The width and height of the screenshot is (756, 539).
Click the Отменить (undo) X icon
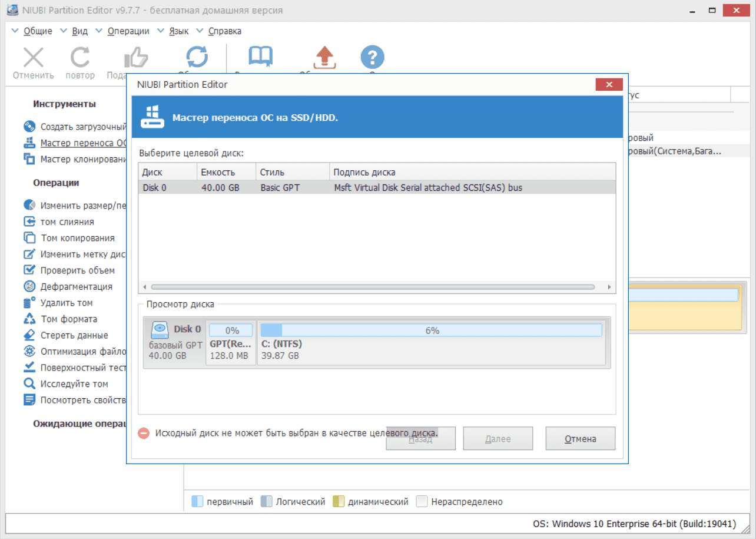coord(34,58)
